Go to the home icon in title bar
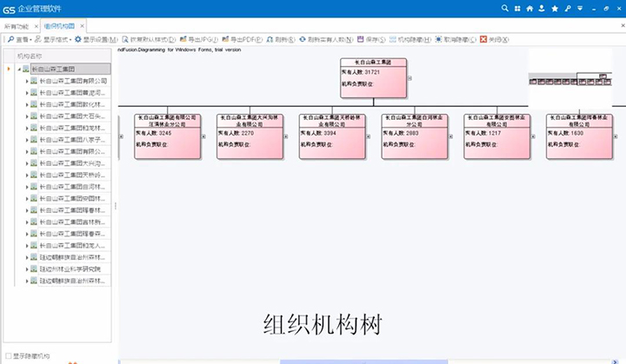 point(529,8)
